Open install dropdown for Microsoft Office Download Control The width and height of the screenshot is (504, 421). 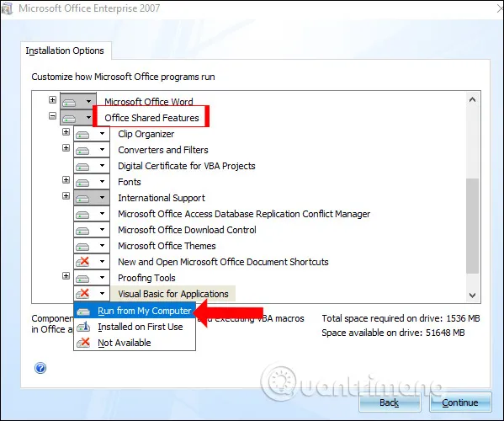click(x=92, y=230)
